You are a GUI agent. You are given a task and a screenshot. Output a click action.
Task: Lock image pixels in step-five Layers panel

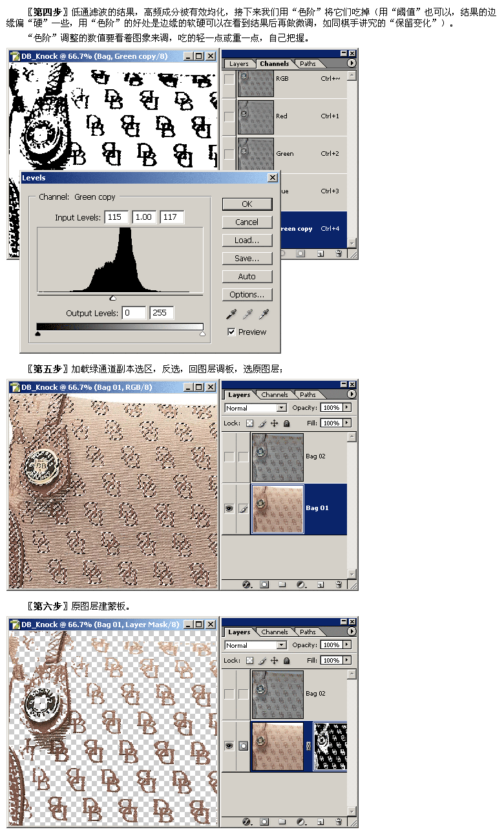262,423
